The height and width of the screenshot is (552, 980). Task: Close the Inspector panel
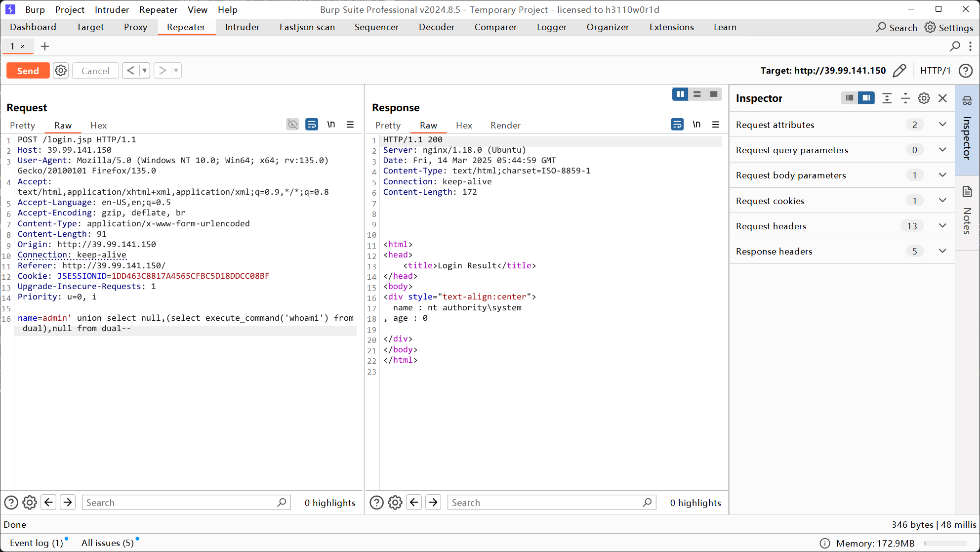(x=942, y=98)
